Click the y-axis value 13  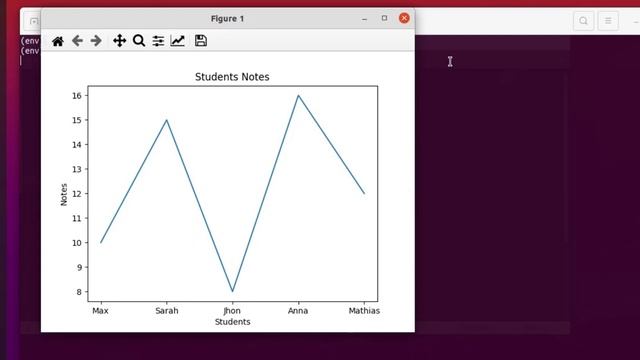(x=77, y=169)
